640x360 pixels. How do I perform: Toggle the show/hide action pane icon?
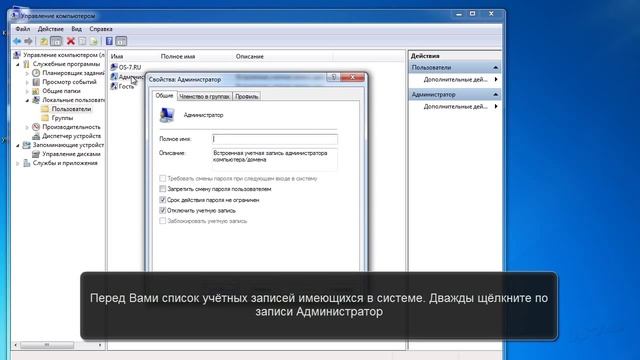tap(121, 41)
